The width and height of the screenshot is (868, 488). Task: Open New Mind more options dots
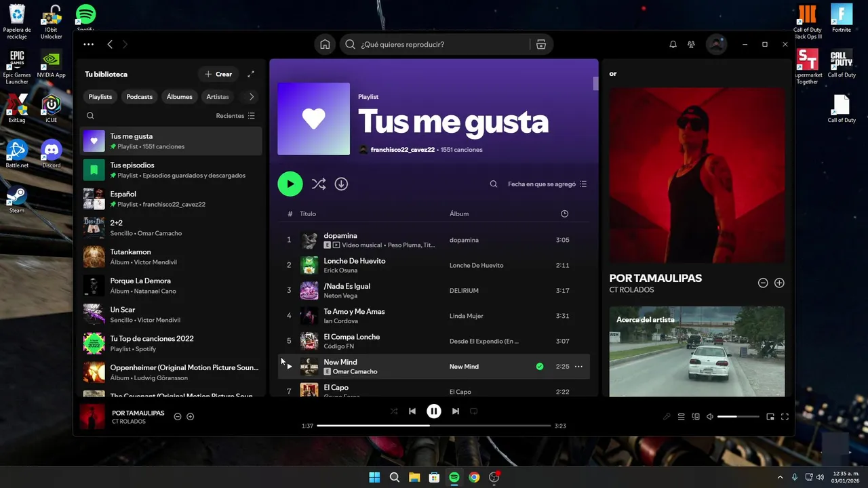578,367
